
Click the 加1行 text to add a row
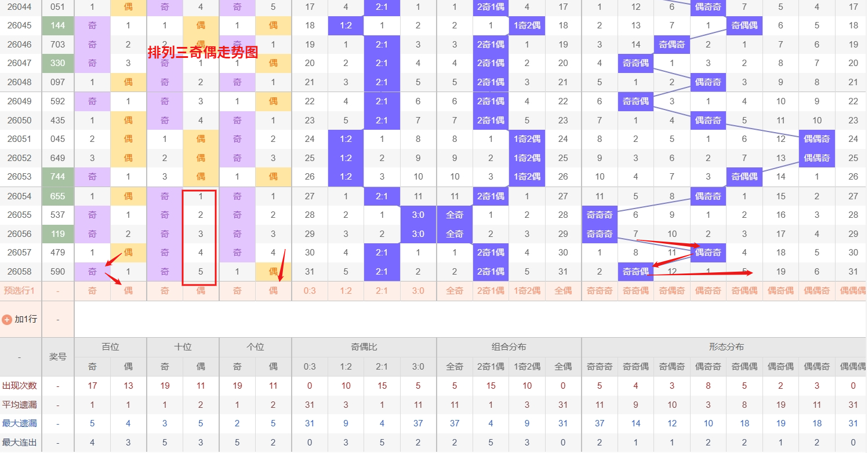coord(27,319)
